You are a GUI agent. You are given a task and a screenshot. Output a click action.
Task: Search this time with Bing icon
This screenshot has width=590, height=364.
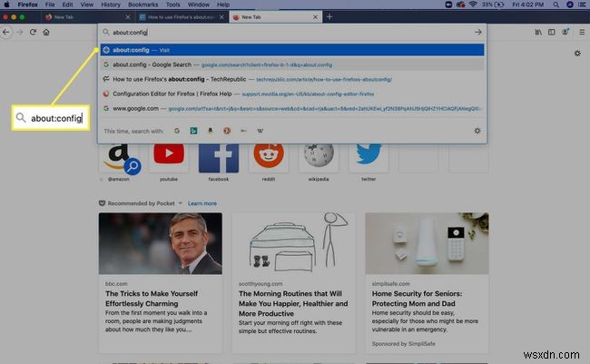[x=193, y=131]
